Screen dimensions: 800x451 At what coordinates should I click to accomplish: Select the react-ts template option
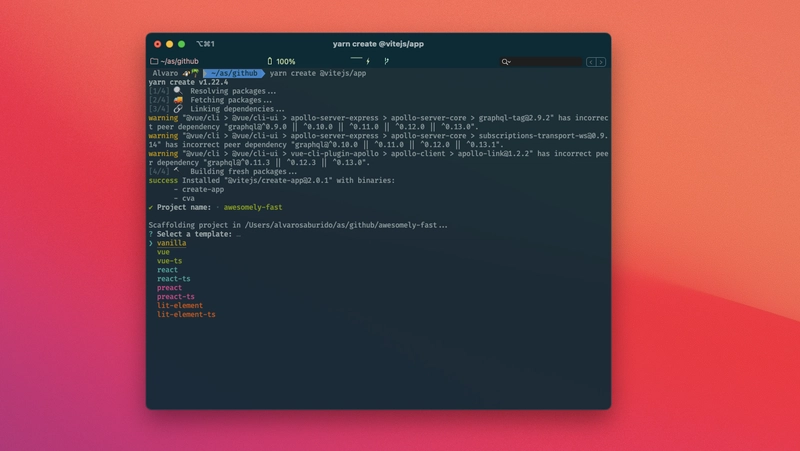(x=173, y=279)
